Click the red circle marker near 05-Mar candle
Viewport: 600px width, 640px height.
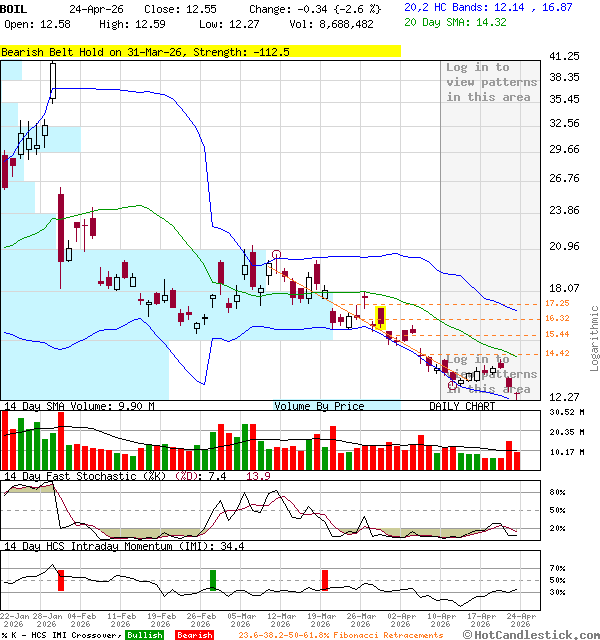(x=276, y=255)
